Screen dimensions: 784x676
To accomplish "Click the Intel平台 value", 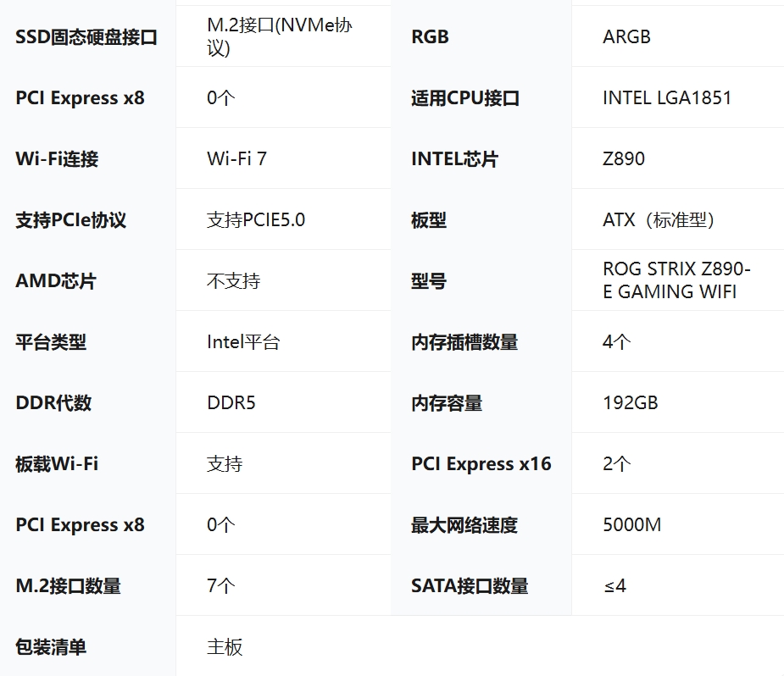I will [x=243, y=342].
